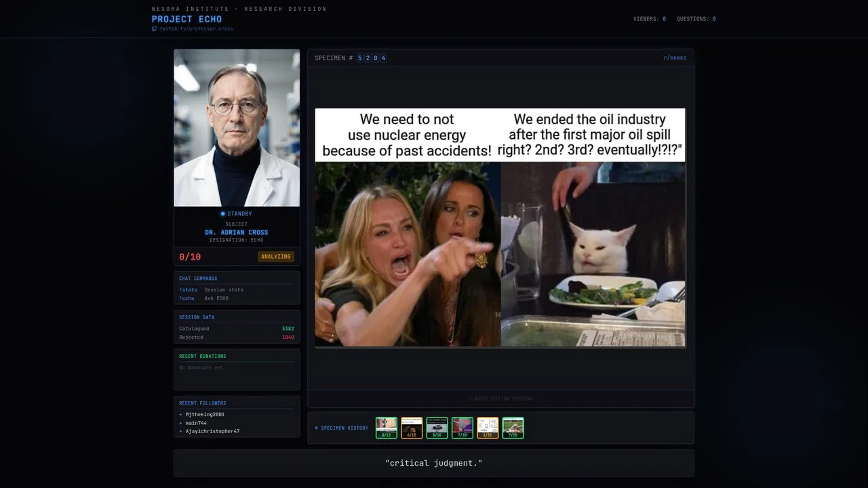Screen dimensions: 868x488
Task: Click the SESSION DATA header
Action: (x=197, y=317)
